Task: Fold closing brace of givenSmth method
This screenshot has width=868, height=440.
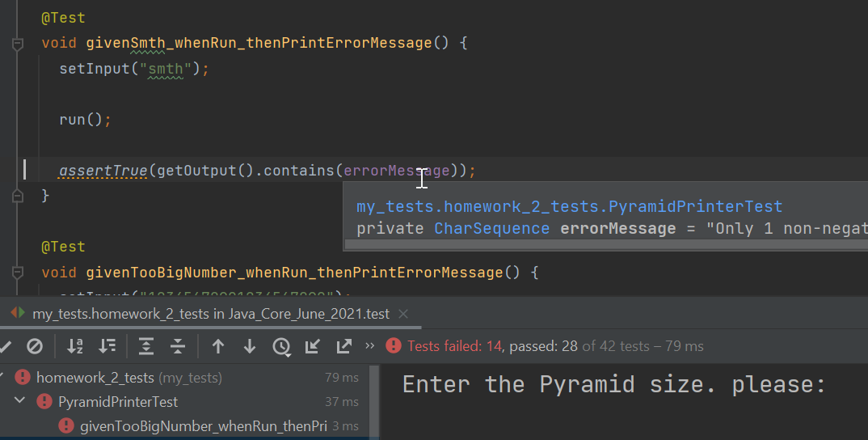Action: (18, 197)
